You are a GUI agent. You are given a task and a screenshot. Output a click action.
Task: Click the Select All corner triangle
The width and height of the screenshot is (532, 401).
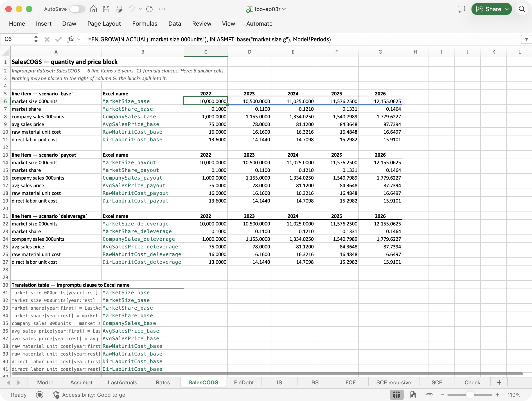point(6,52)
